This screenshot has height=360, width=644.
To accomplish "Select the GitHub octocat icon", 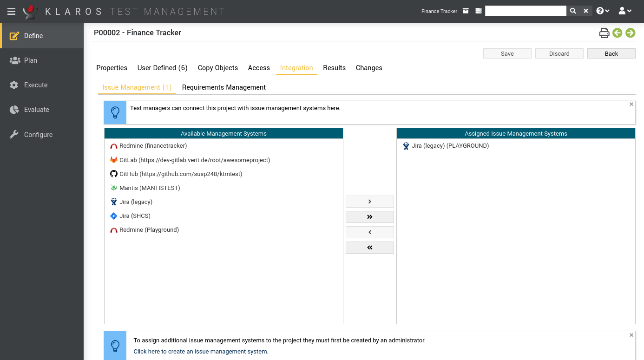I will pyautogui.click(x=113, y=174).
